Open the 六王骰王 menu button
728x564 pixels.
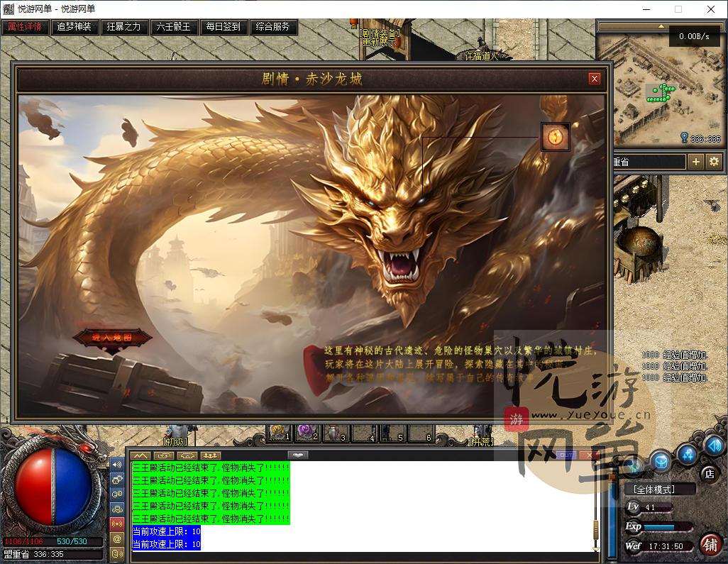(x=174, y=27)
